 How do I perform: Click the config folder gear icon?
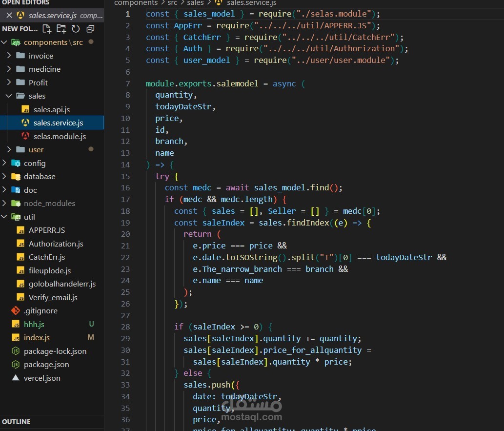[x=16, y=164]
